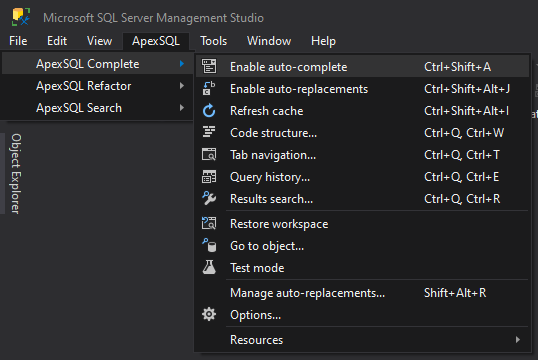Open Tab navigation... menu item
538x360 pixels.
[x=362, y=154]
